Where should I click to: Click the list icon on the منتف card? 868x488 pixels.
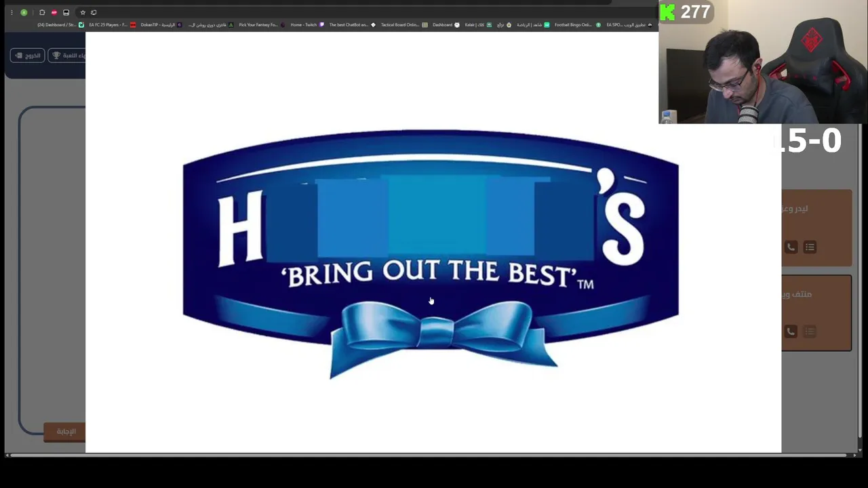click(x=810, y=331)
